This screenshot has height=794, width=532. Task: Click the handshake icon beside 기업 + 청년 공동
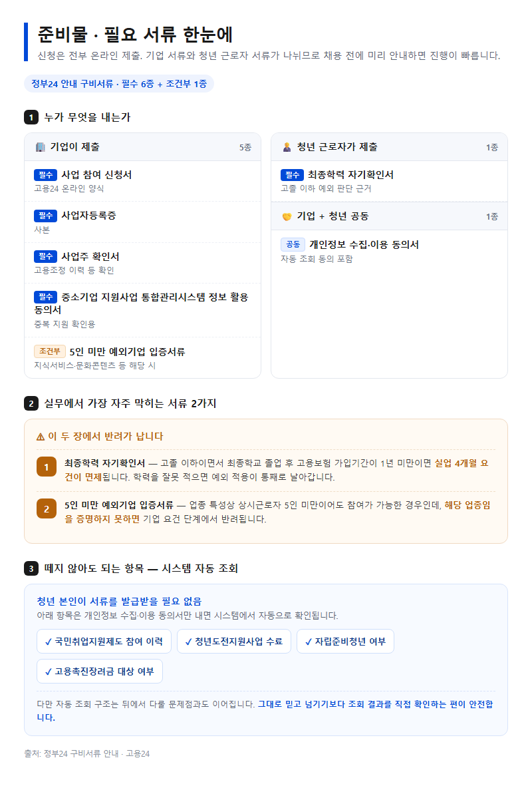(x=287, y=216)
